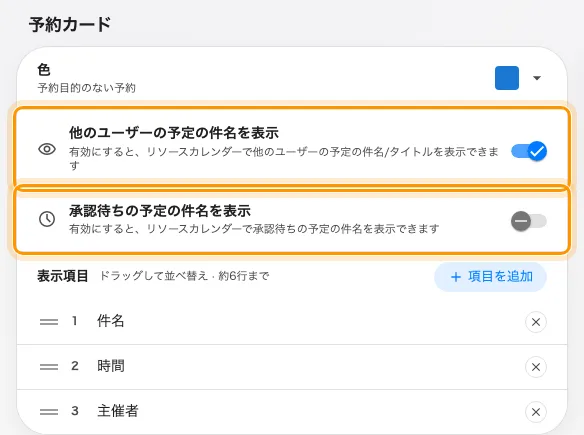Viewport: 584px width, 435px height.
Task: Click the 予約カード heading
Action: coord(70,25)
